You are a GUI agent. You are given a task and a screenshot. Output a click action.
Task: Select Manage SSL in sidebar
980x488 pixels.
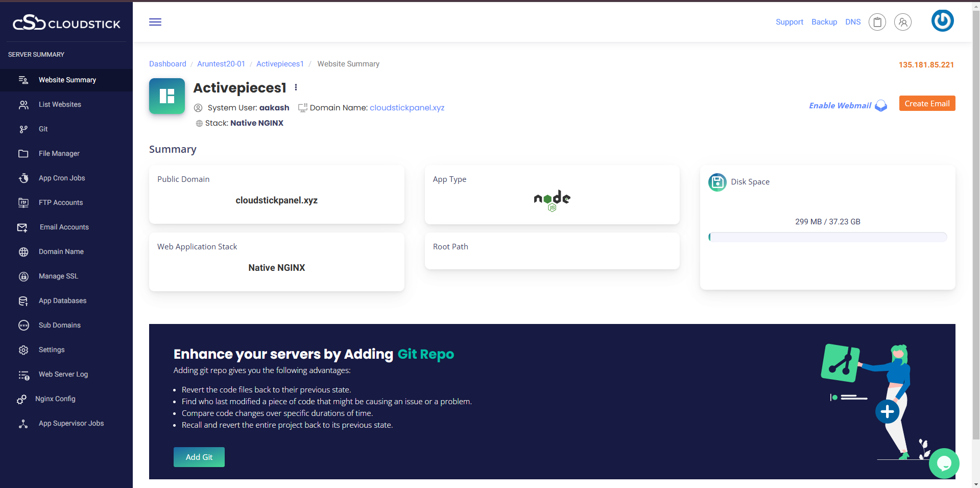(x=58, y=276)
